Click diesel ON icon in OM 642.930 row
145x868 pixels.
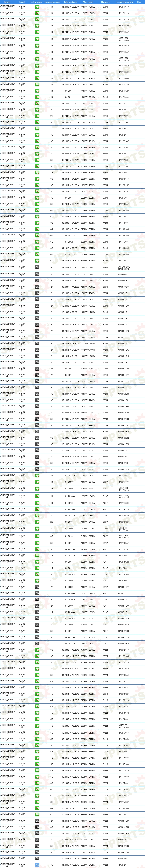pyautogui.click(x=37, y=833)
